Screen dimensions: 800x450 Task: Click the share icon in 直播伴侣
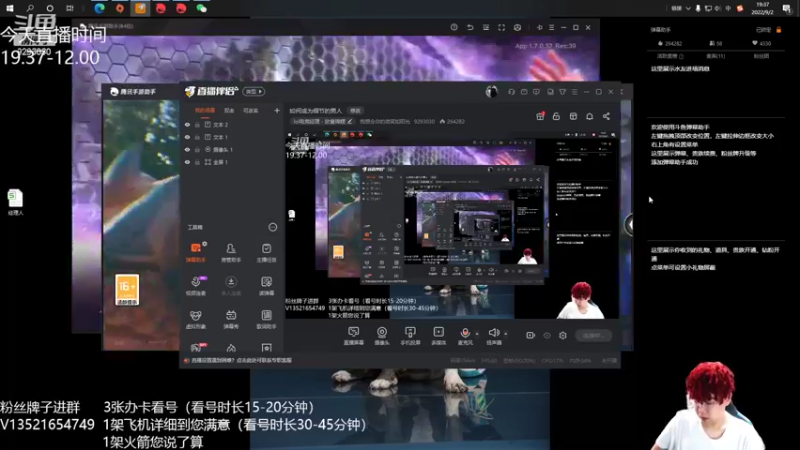(606, 116)
